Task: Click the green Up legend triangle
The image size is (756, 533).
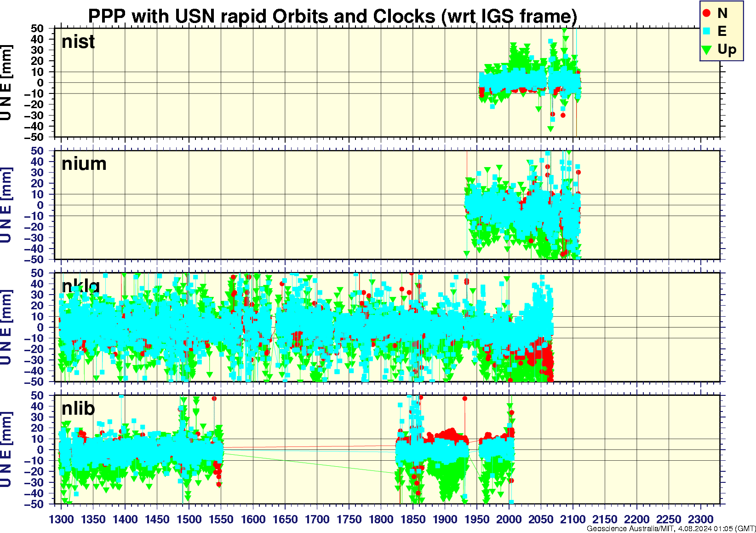Action: click(707, 50)
